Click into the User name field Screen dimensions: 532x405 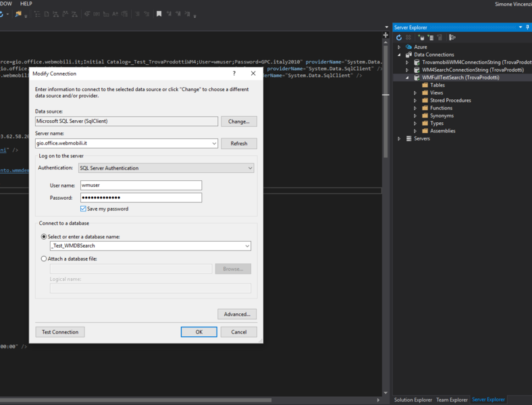click(x=140, y=186)
